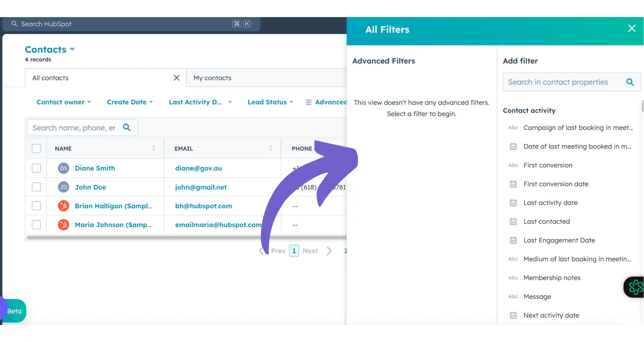The width and height of the screenshot is (644, 342).
Task: Expand the Contact owner filter
Action: click(x=64, y=102)
